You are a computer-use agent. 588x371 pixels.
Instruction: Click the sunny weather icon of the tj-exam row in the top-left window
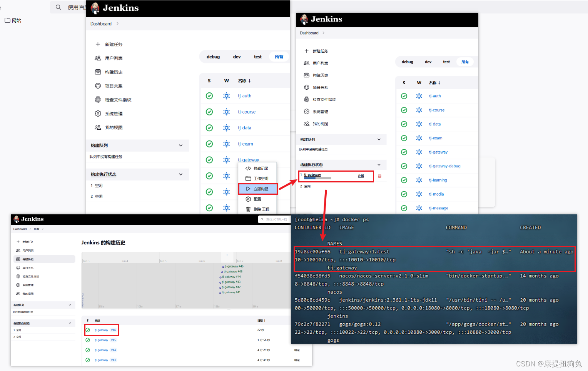coord(227,144)
